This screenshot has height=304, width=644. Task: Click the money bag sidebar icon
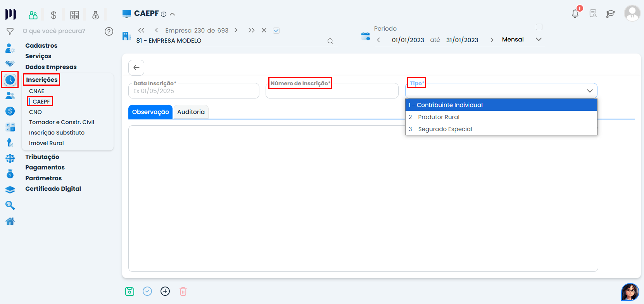(10, 174)
